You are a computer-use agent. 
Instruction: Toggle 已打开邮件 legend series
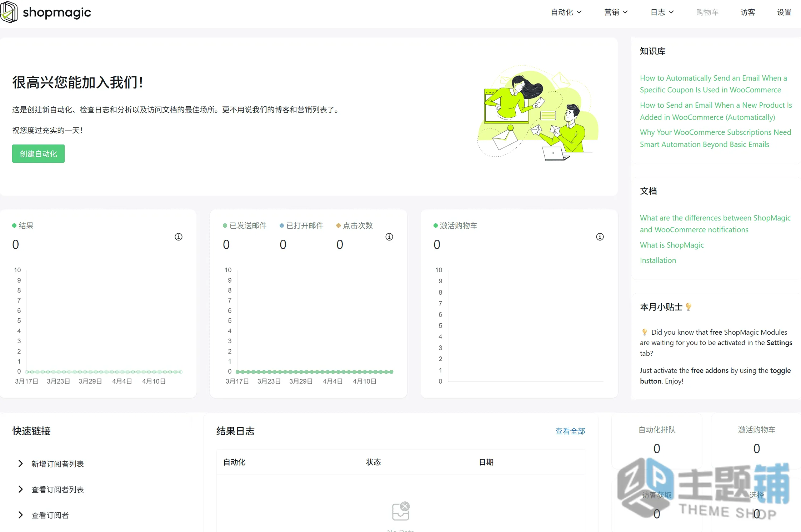[301, 226]
